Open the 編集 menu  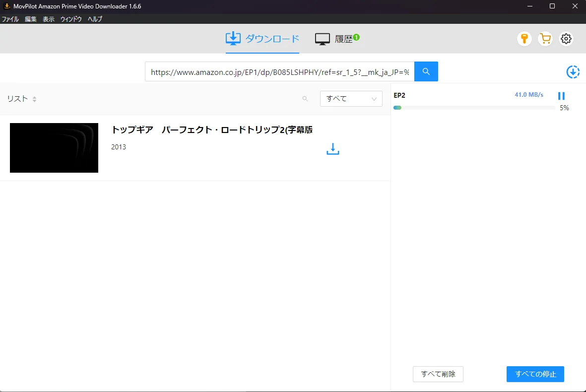click(x=31, y=19)
